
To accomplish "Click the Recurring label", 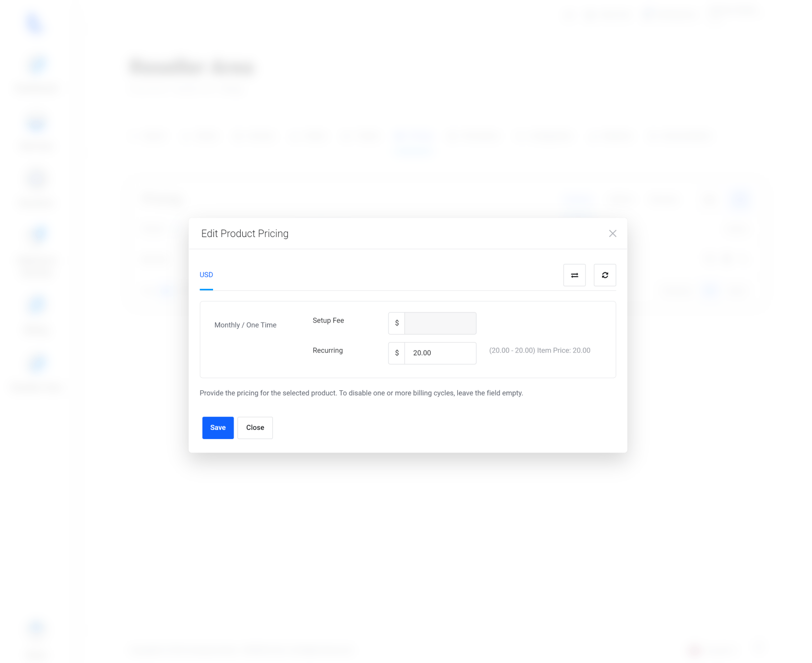I will tap(328, 351).
